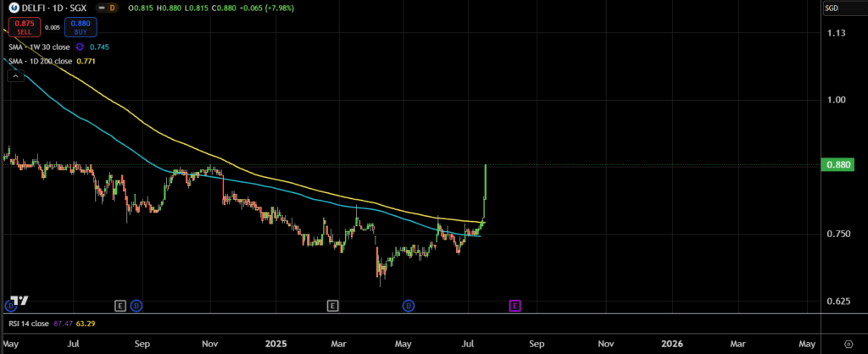Click the TradingView logo on chart
The image size is (868, 354).
19,301
